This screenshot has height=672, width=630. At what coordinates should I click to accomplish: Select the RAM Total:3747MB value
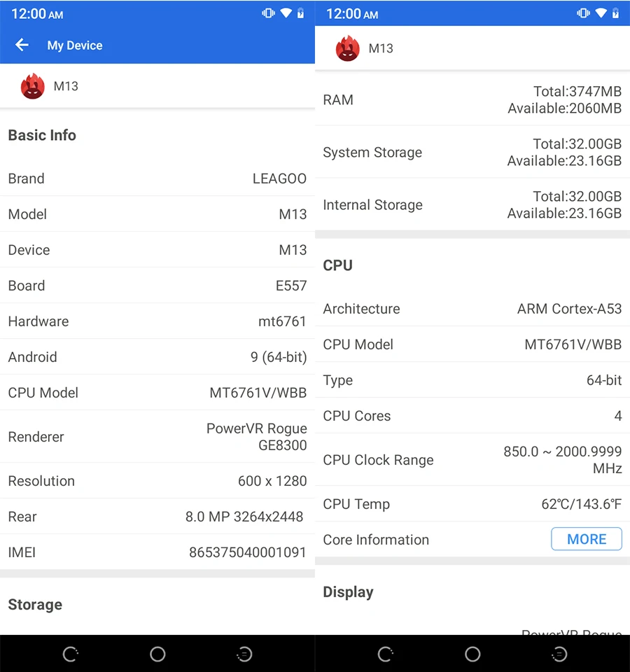click(577, 91)
